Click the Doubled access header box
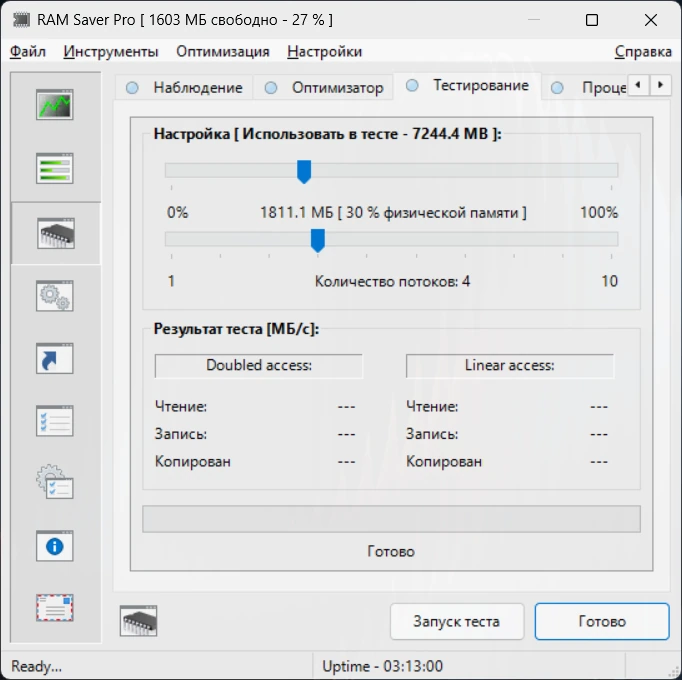This screenshot has width=682, height=680. point(258,365)
